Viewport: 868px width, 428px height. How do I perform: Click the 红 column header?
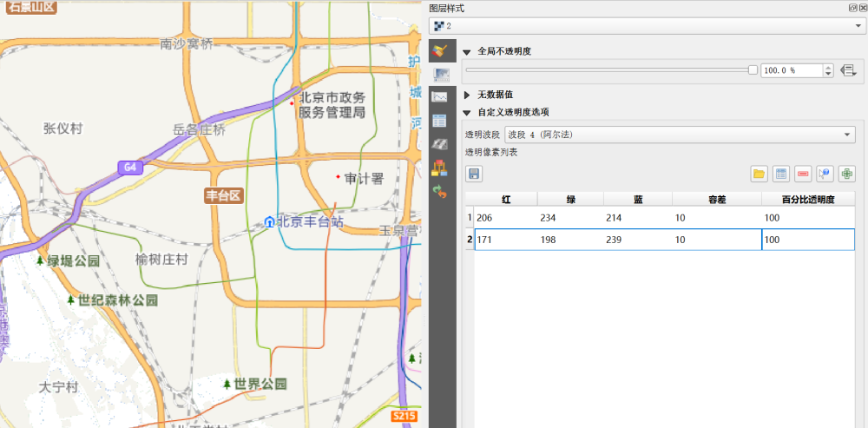point(506,199)
